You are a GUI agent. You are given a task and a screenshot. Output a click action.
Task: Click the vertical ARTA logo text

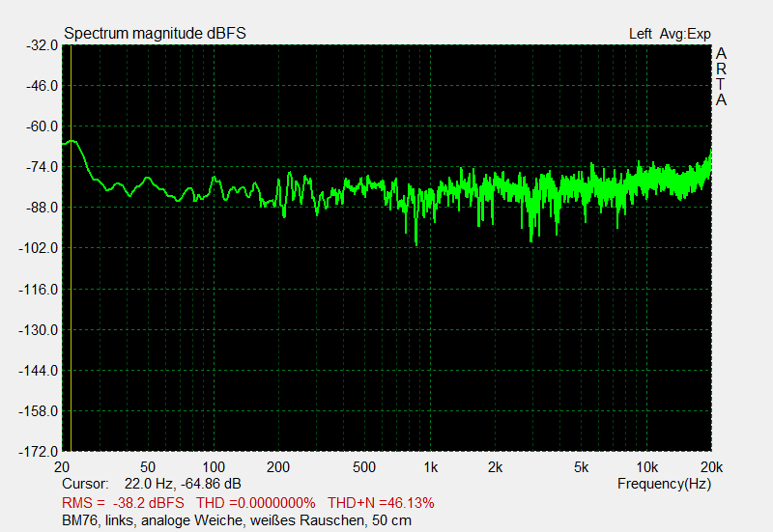click(x=721, y=76)
